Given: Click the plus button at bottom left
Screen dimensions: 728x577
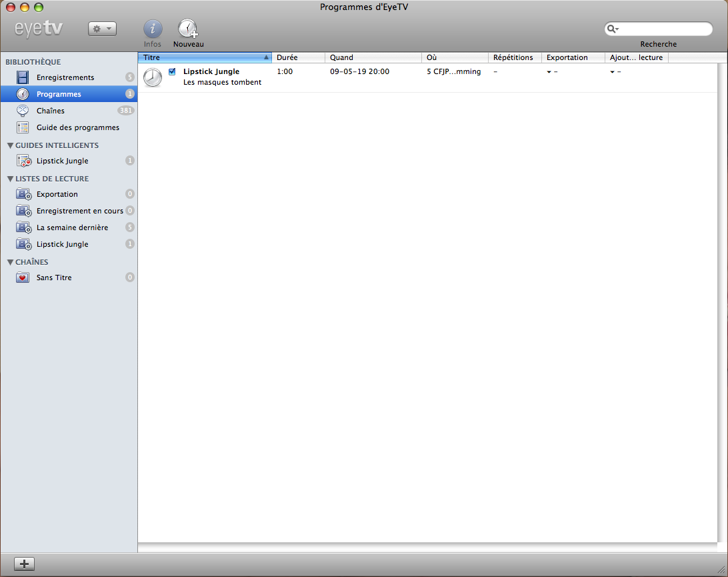Looking at the screenshot, I should click(24, 564).
